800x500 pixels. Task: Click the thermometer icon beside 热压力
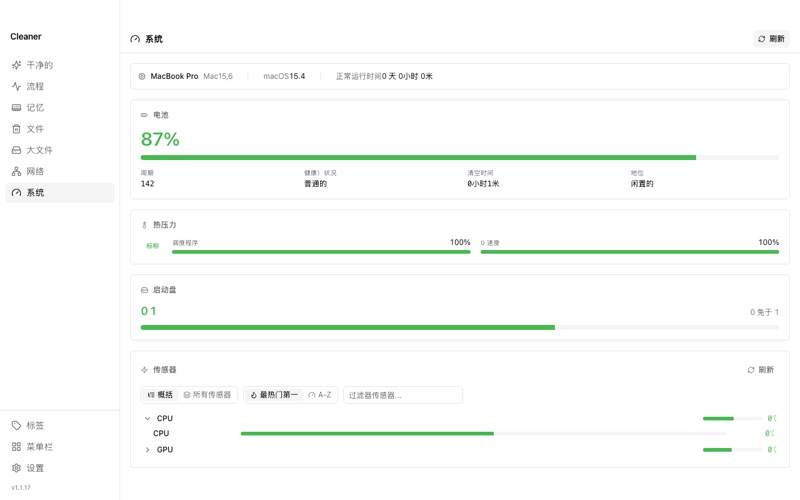[144, 224]
